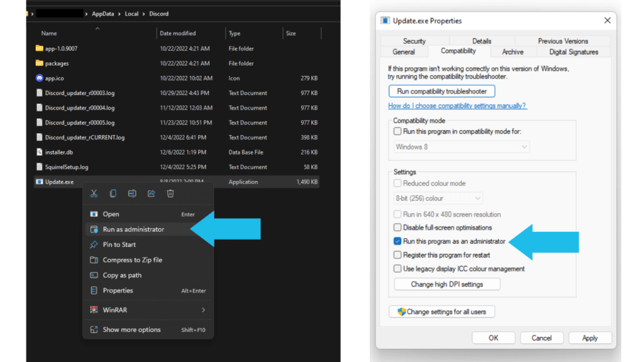Toggle Run in 640 x 480 screen resolution
The image size is (644, 362).
tap(397, 214)
